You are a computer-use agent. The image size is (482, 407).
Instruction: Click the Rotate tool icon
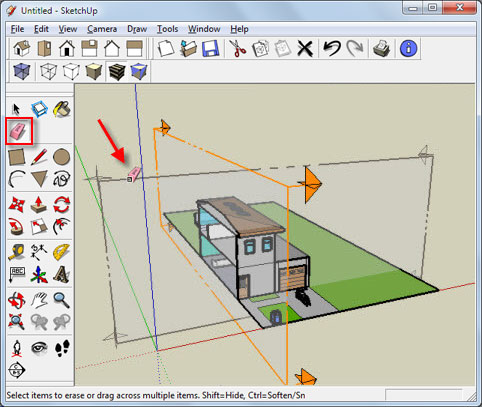click(62, 204)
